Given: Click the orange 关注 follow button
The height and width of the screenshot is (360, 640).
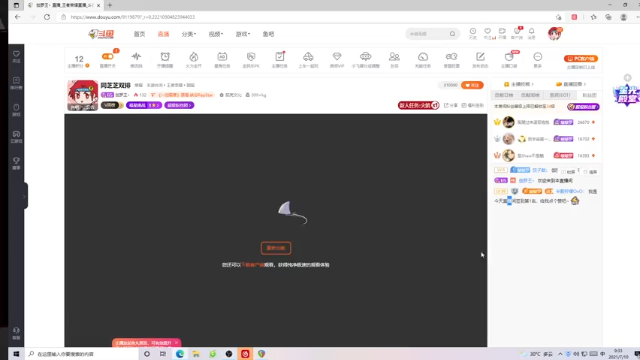Looking at the screenshot, I should [x=472, y=85].
